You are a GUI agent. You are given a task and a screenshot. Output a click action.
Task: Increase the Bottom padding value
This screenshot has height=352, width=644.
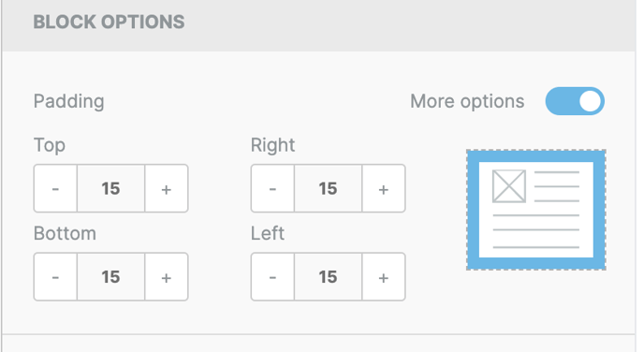tap(167, 277)
